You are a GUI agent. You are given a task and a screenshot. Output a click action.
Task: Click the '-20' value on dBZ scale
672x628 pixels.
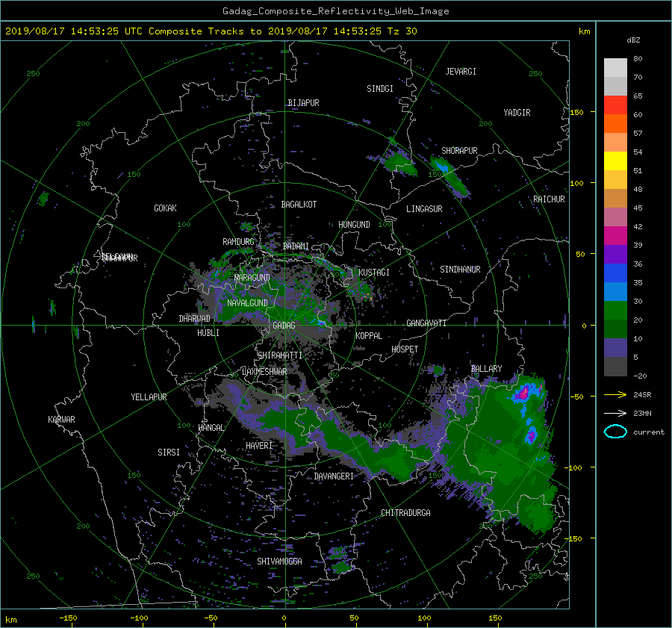coord(640,376)
